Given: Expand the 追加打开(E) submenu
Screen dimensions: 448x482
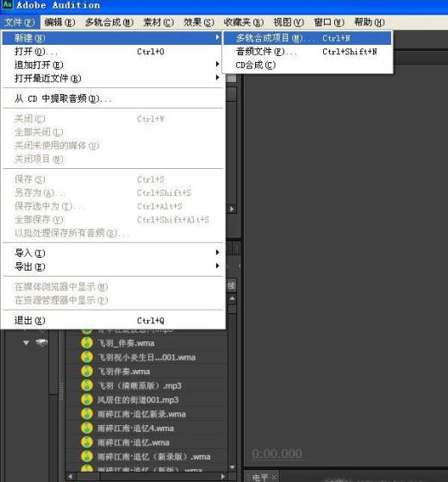Looking at the screenshot, I should tap(112, 65).
